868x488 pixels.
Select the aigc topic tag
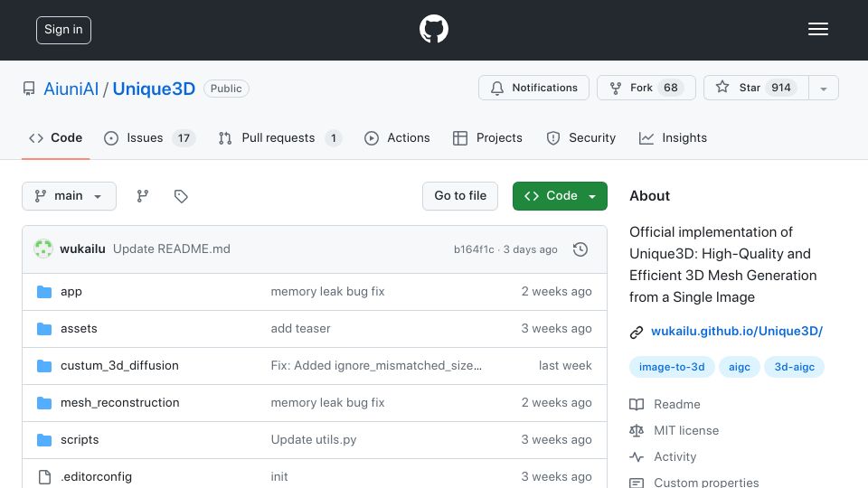coord(739,367)
